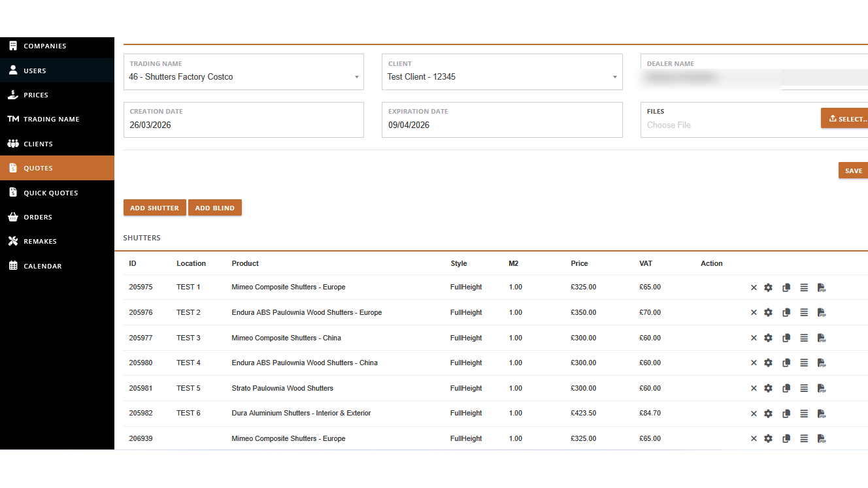Open settings gear for TEST 2 row
Screen dimensions: 868x488
[x=769, y=313]
